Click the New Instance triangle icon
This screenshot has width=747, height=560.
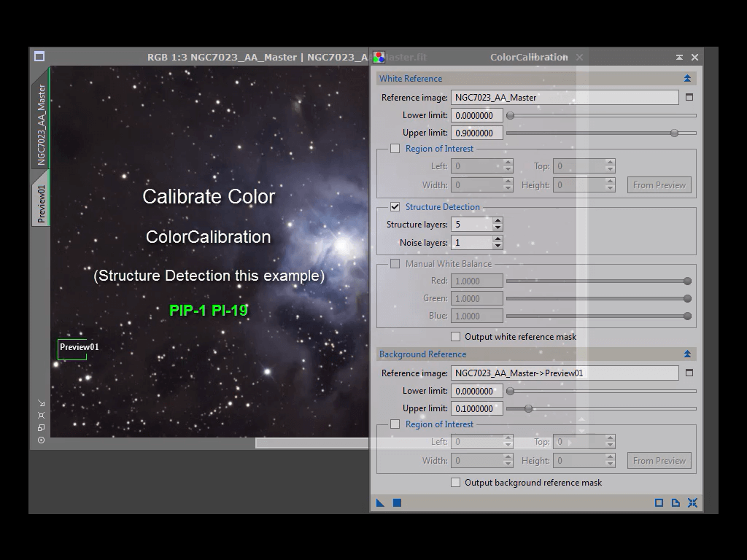point(380,502)
